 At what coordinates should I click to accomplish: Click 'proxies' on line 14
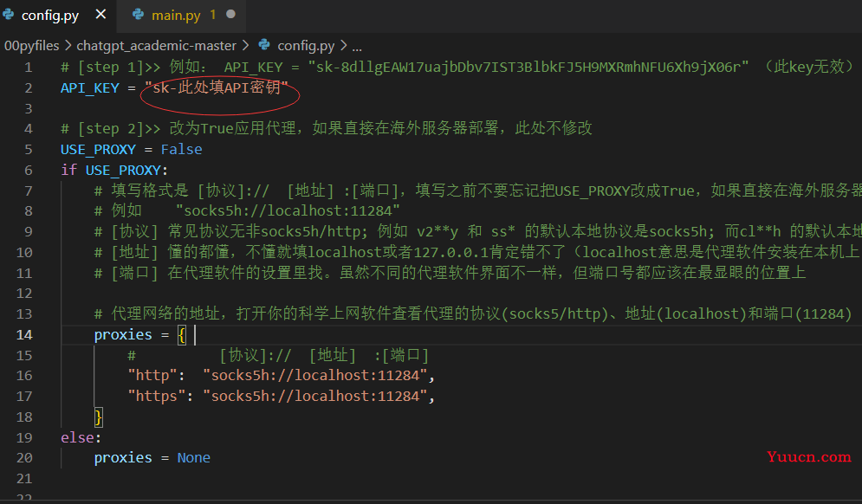coord(123,335)
